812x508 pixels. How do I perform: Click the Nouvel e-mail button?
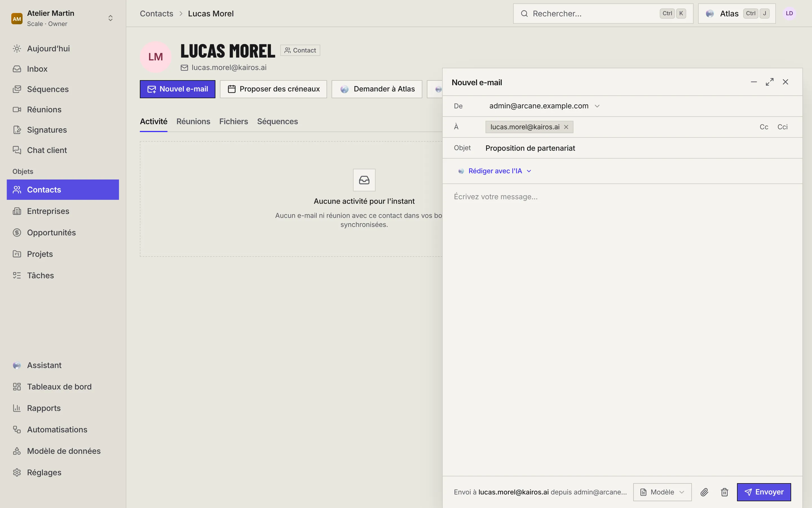pos(178,89)
